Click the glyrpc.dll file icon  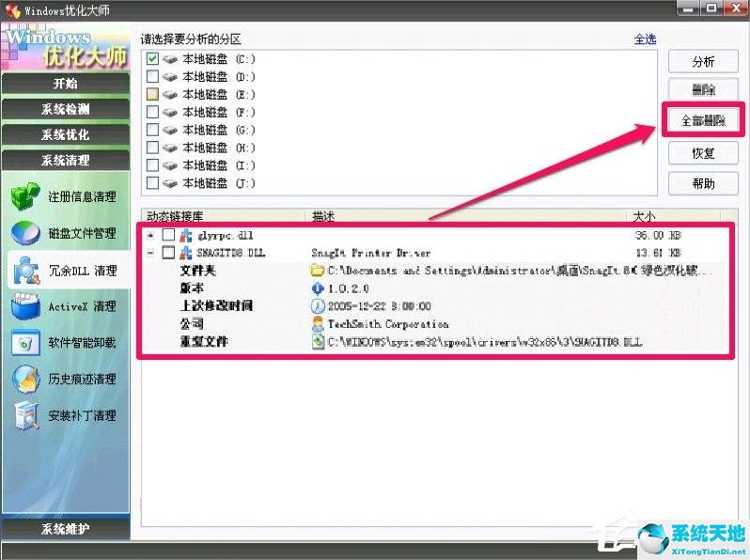pos(185,235)
